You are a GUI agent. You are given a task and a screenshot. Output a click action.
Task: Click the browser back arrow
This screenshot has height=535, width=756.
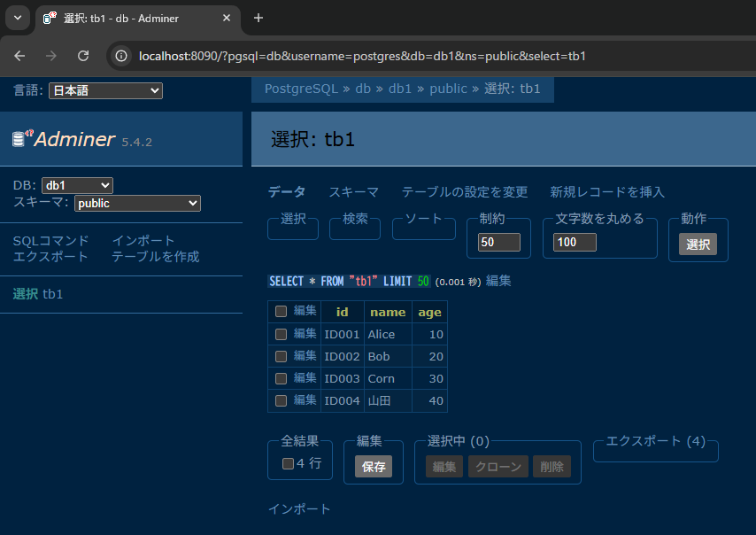pos(19,55)
